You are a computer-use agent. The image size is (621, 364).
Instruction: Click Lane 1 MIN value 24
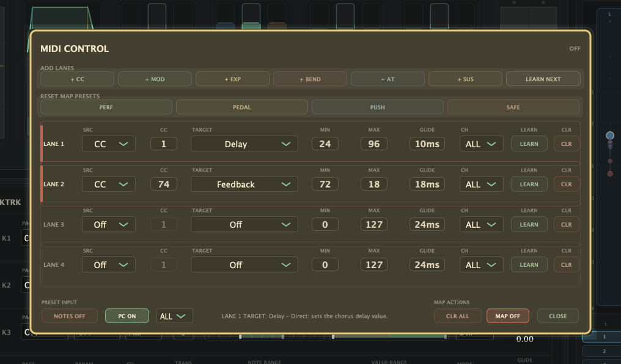click(x=325, y=144)
